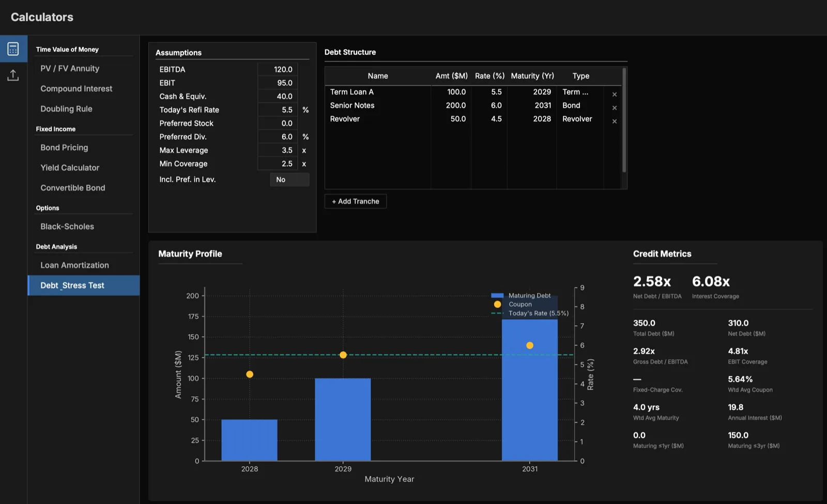This screenshot has height=504, width=827.
Task: Edit Today's Refi Rate field
Action: point(278,109)
